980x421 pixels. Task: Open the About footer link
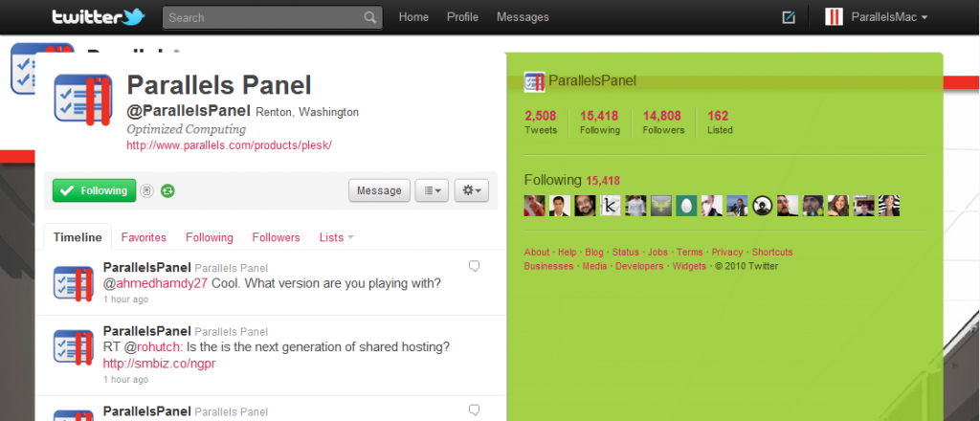537,253
